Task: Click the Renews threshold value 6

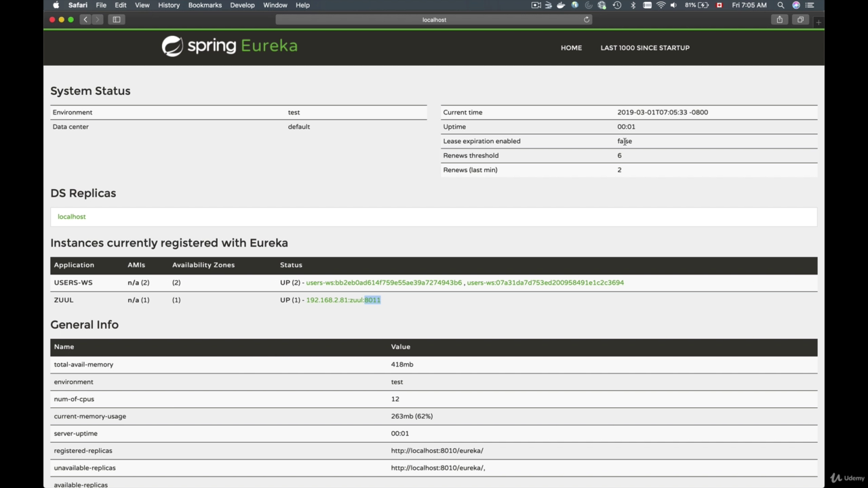Action: tap(619, 155)
